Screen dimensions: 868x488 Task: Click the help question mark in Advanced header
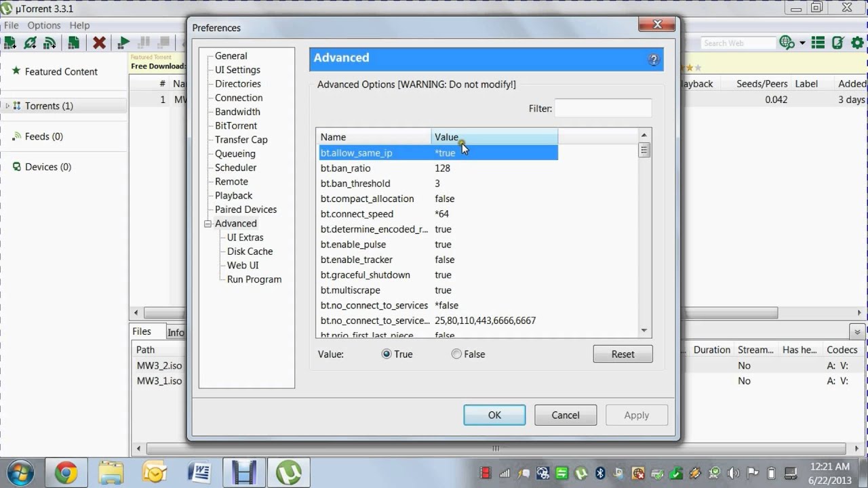pos(654,60)
